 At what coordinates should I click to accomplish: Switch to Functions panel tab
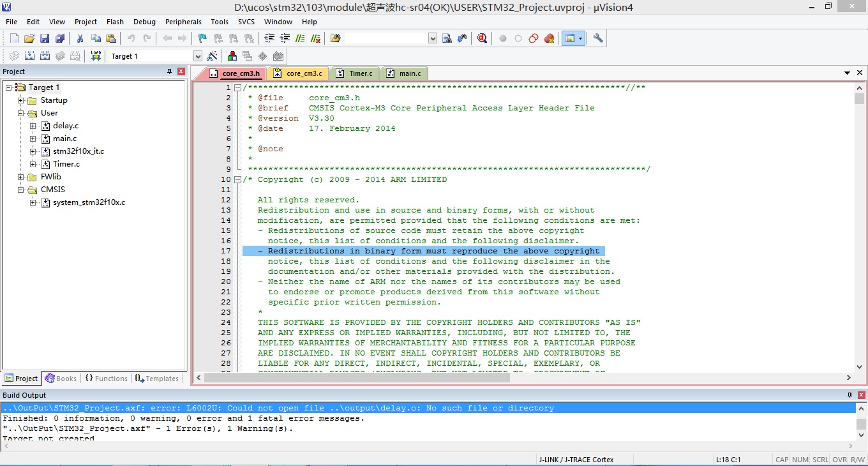coord(107,379)
